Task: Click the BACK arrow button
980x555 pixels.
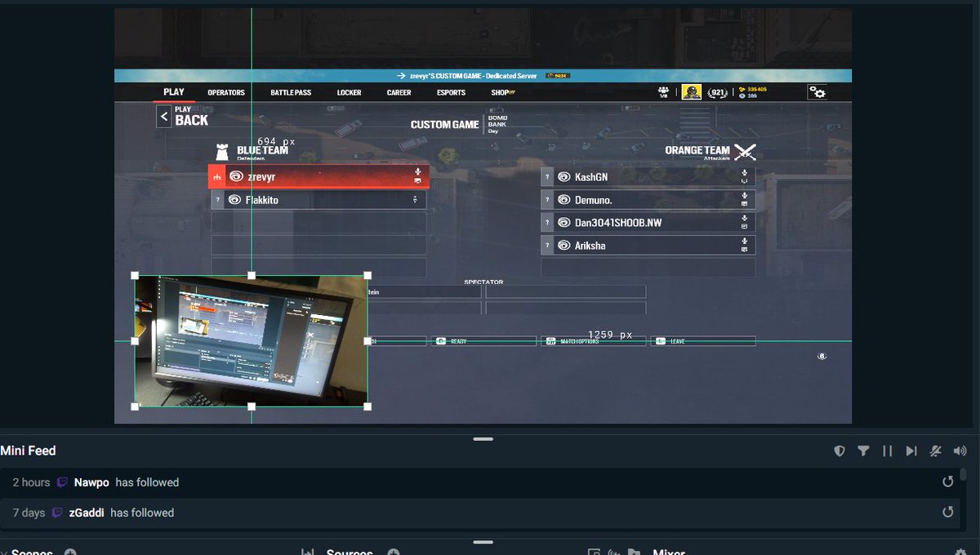Action: point(164,117)
